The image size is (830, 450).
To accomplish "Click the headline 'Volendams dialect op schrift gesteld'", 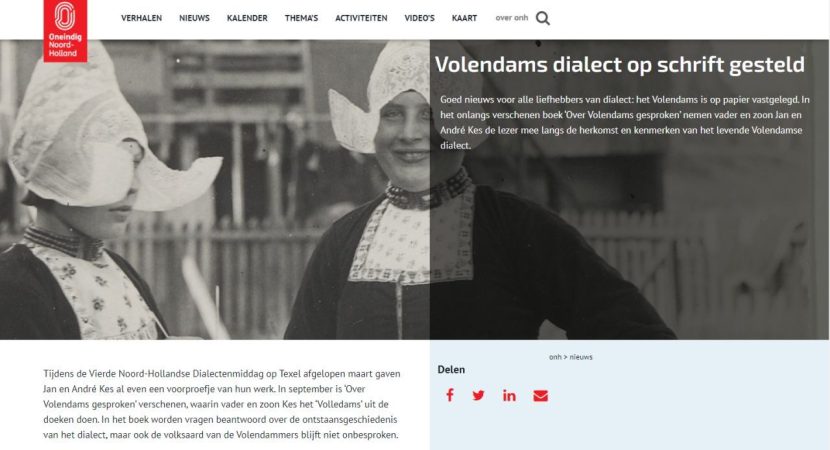I will coord(620,65).
